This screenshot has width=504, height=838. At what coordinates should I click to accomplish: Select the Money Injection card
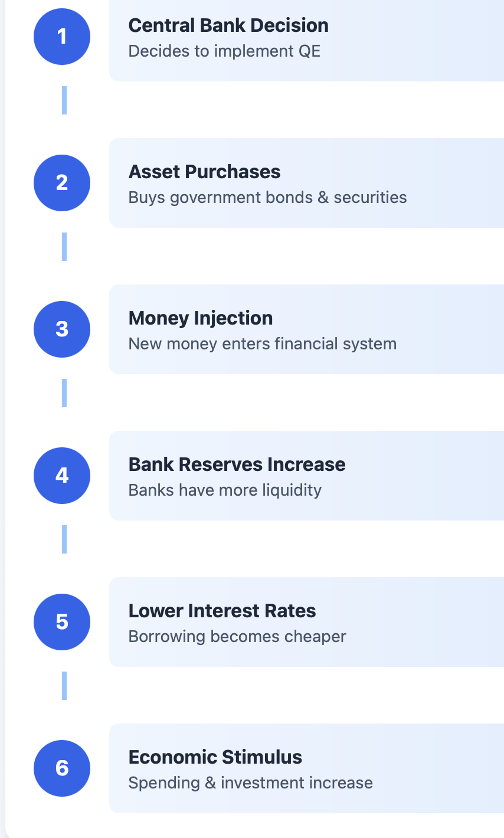[307, 329]
